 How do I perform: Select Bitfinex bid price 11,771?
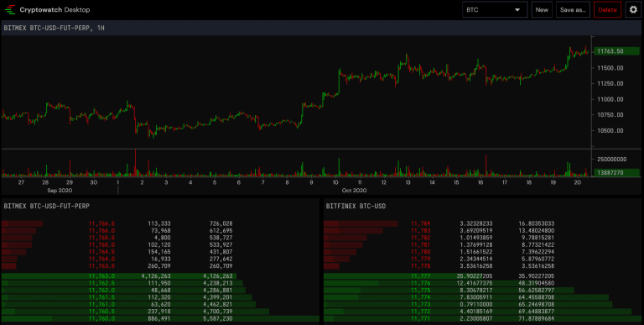pos(421,318)
